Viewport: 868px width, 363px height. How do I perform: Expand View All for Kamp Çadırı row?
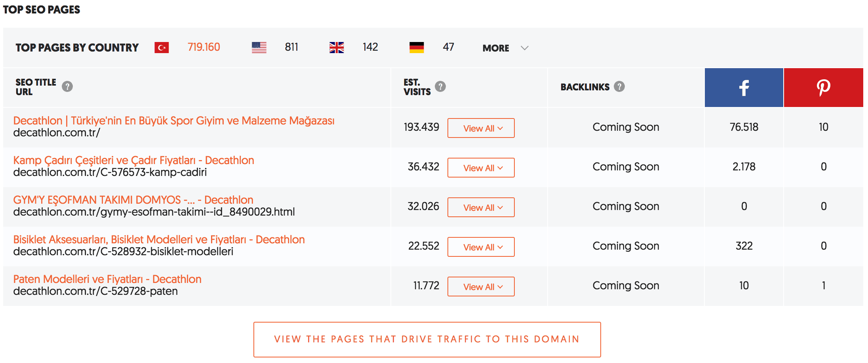(x=481, y=168)
